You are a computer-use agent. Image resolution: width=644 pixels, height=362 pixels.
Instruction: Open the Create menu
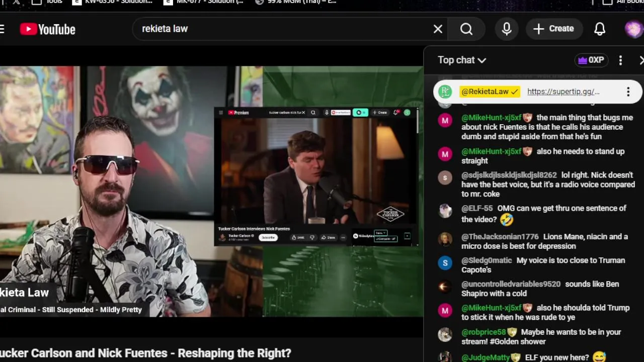click(554, 29)
